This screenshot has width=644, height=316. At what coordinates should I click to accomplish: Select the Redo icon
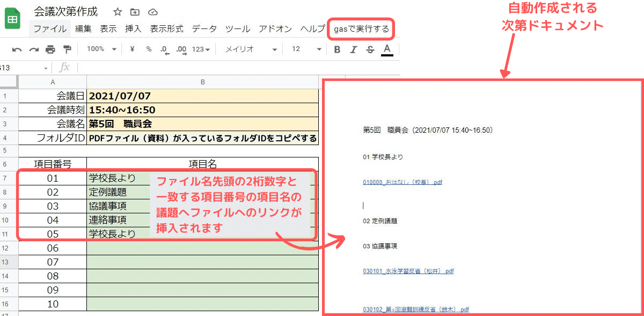click(x=33, y=49)
